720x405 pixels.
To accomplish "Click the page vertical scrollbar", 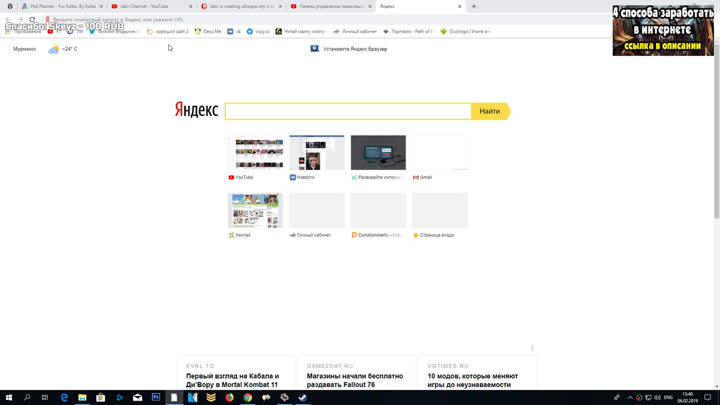I will tap(717, 130).
